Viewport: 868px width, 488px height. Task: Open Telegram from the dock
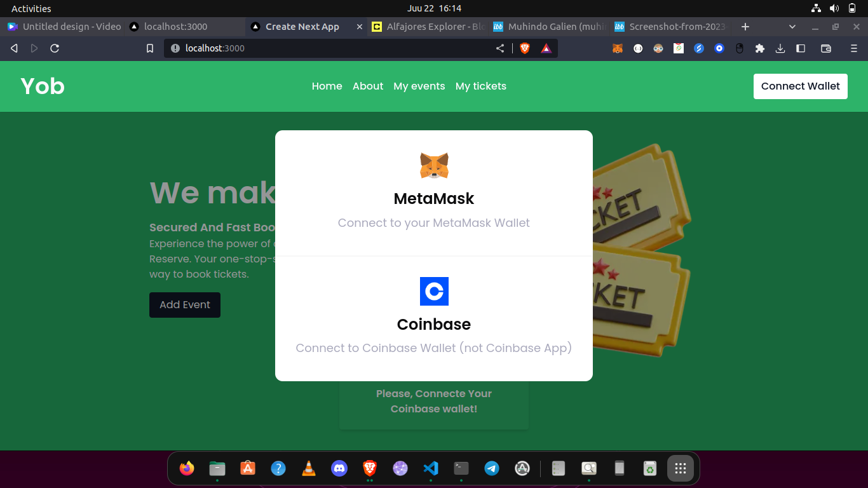click(x=492, y=468)
